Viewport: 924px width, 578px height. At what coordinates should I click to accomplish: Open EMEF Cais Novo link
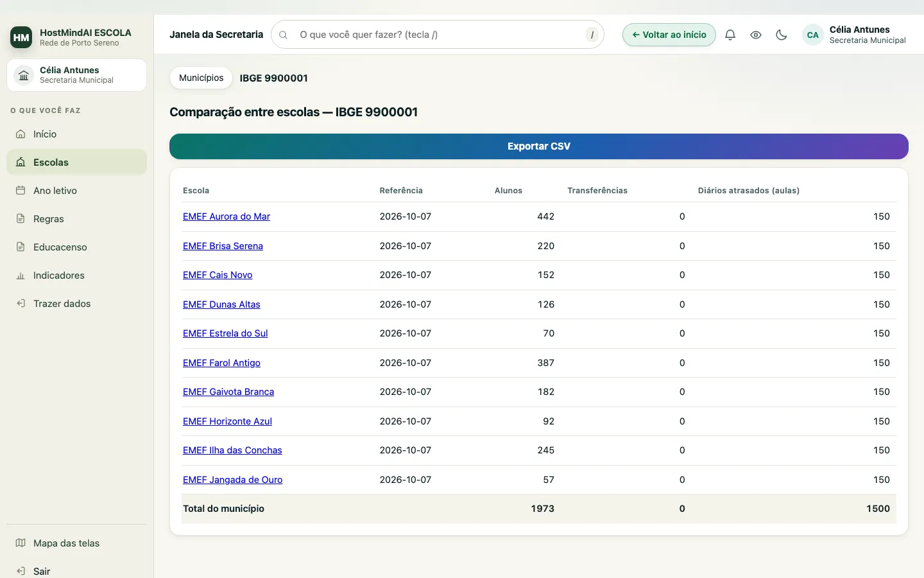click(x=218, y=275)
